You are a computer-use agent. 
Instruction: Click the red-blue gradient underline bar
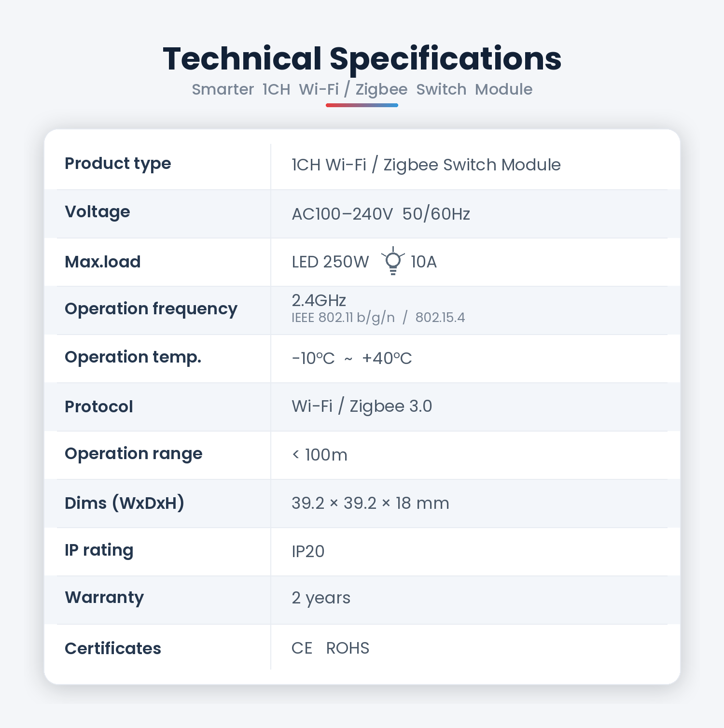[362, 105]
